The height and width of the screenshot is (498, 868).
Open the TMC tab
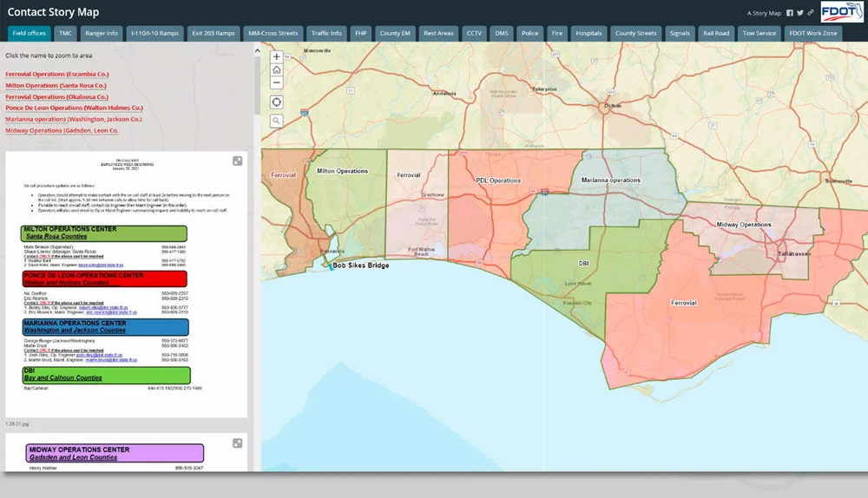point(65,33)
